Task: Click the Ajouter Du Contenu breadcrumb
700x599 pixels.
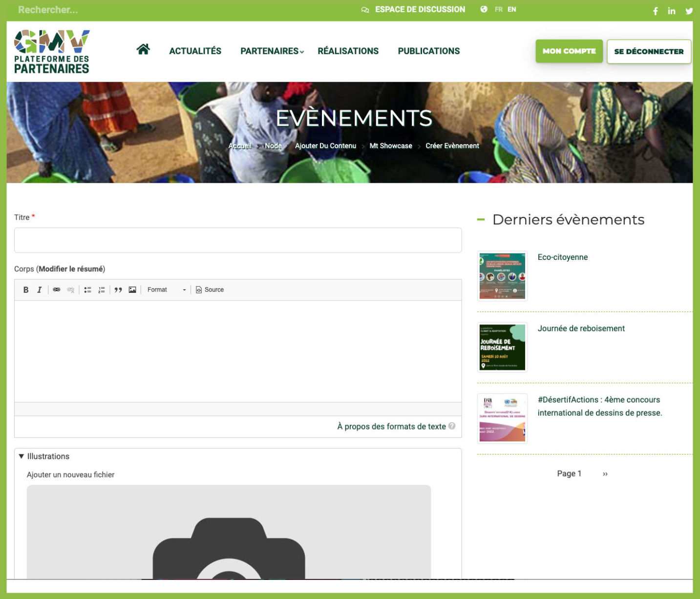Action: (325, 146)
